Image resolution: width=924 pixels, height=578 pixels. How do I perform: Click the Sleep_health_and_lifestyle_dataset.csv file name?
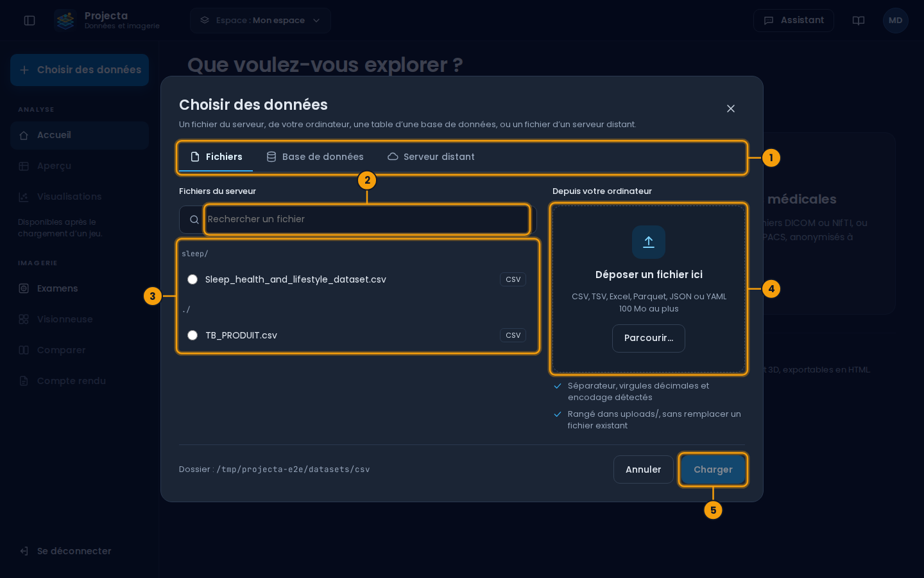296,279
